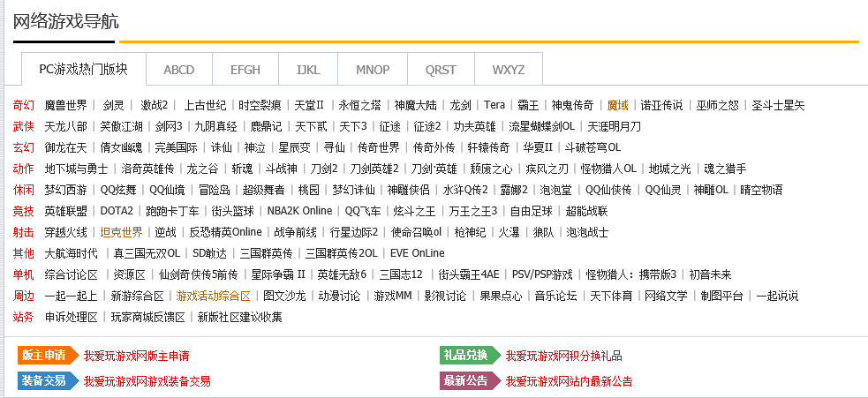Open the 泡泡战士 link
This screenshot has height=398, width=868.
587,232
